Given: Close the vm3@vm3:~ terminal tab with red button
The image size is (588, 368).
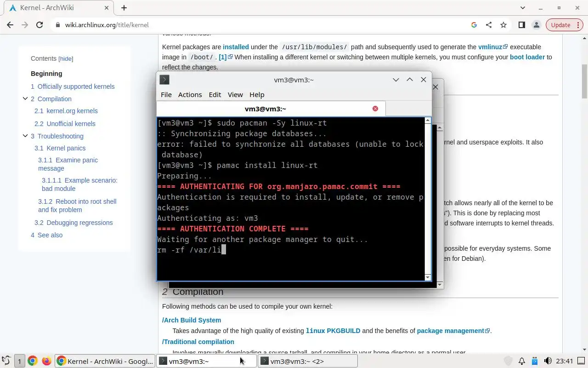Looking at the screenshot, I should pos(375,109).
